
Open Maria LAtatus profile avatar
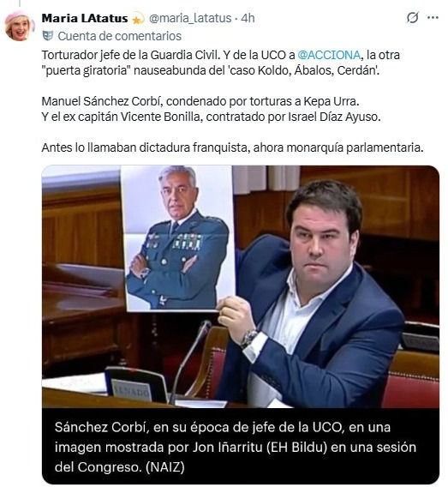pos(19,26)
